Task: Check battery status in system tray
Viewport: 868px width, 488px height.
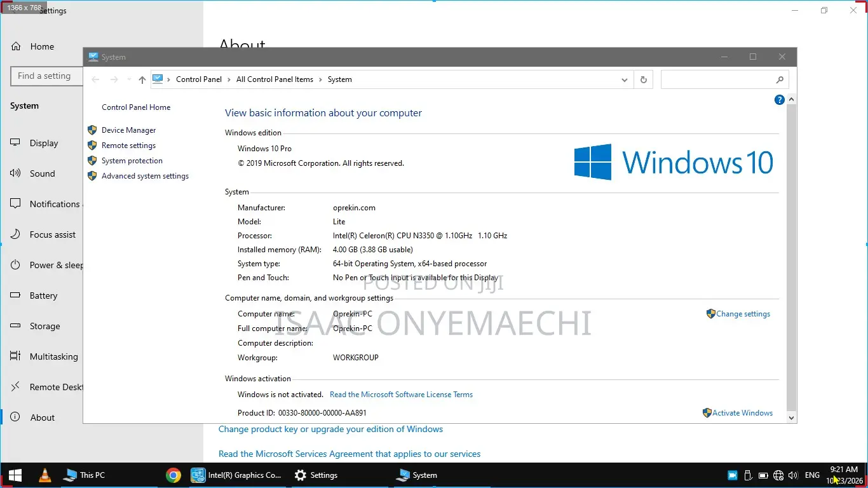Action: [763, 475]
